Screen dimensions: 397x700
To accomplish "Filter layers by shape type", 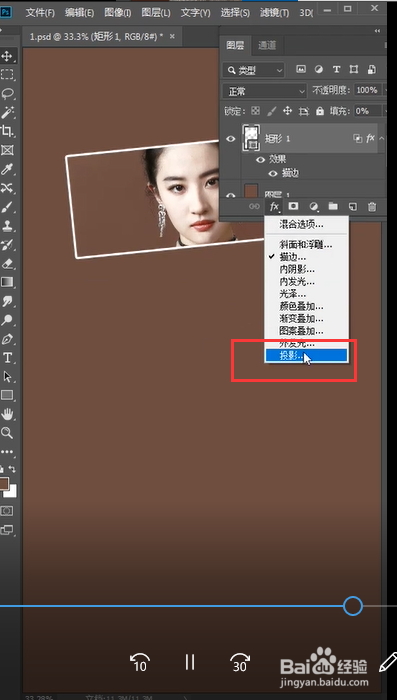I will (x=354, y=70).
